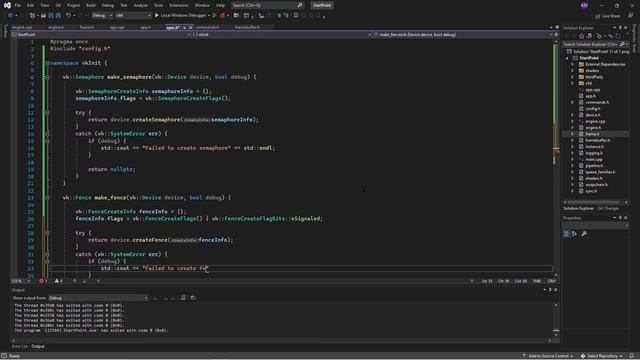
Task: Expand the External Dependencies node
Action: pos(572,64)
